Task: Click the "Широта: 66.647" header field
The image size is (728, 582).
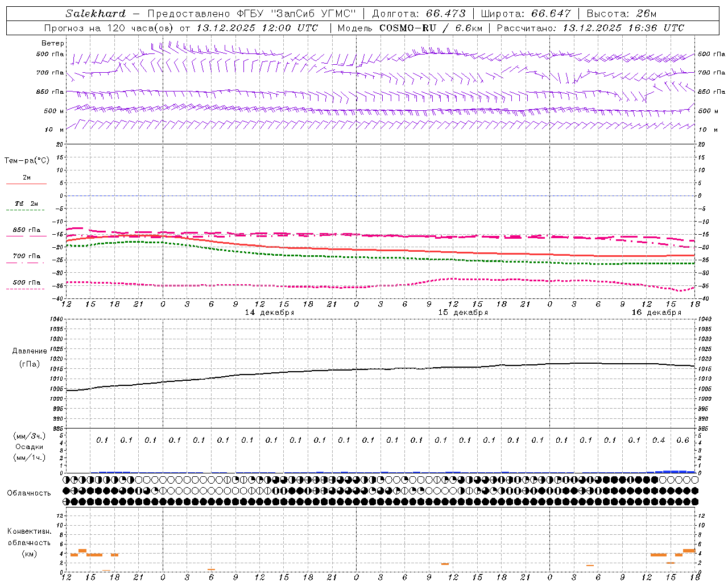Action: pyautogui.click(x=526, y=14)
